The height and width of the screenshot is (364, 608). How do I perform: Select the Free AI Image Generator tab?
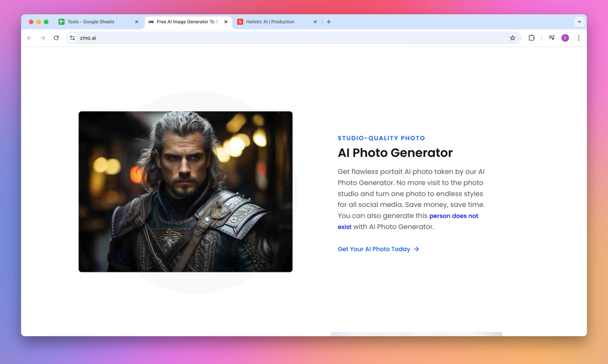click(188, 22)
